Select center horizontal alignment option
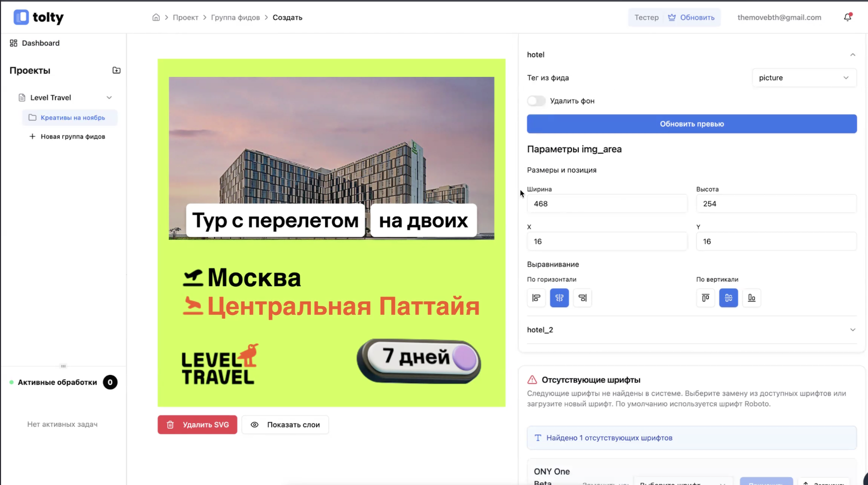 [559, 298]
